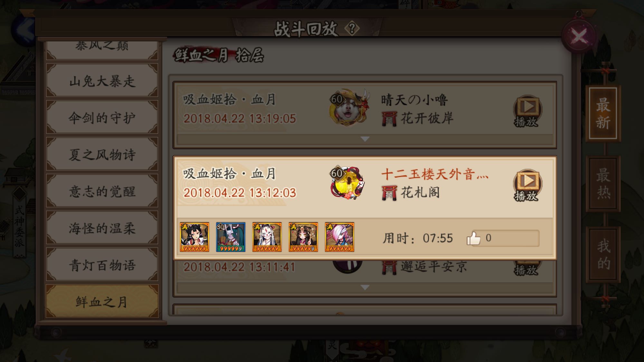Viewport: 644px width, 362px height.
Task: Select the fox-mask shikigami portrait
Action: (267, 237)
